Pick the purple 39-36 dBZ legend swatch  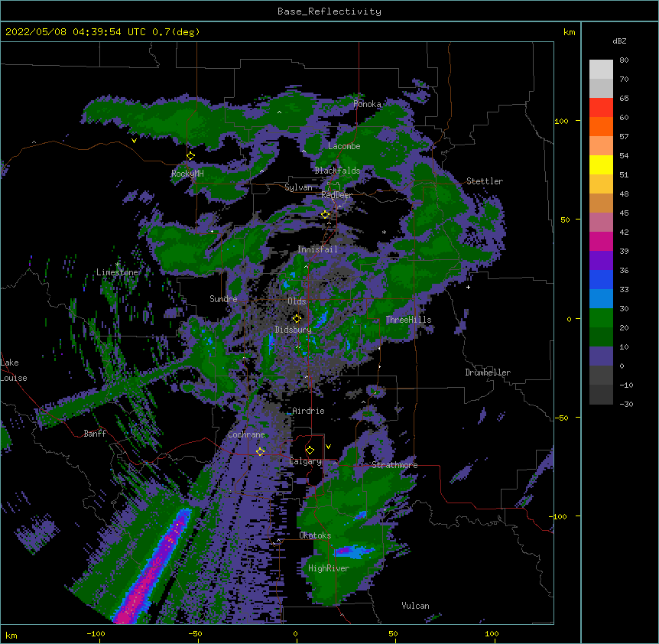601,261
